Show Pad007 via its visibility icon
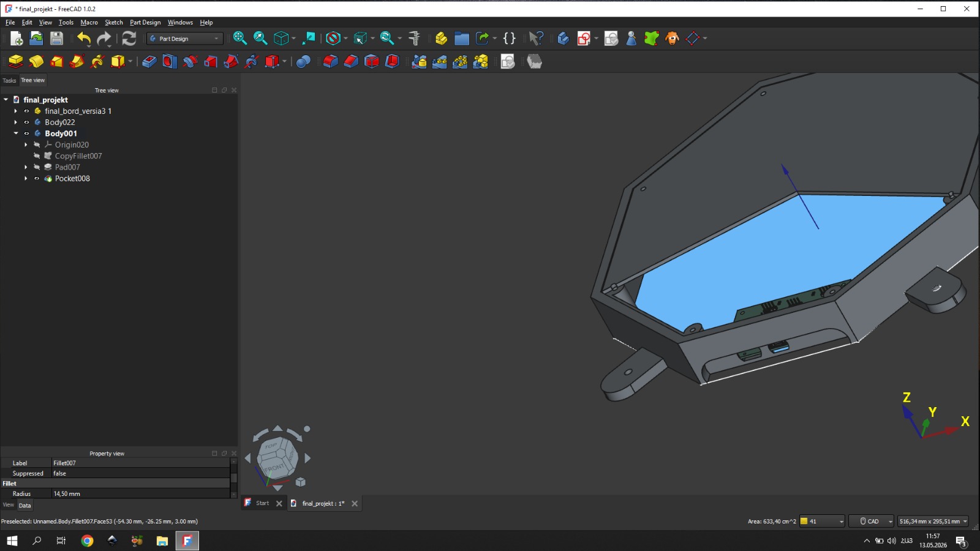This screenshot has height=551, width=980. (x=37, y=167)
